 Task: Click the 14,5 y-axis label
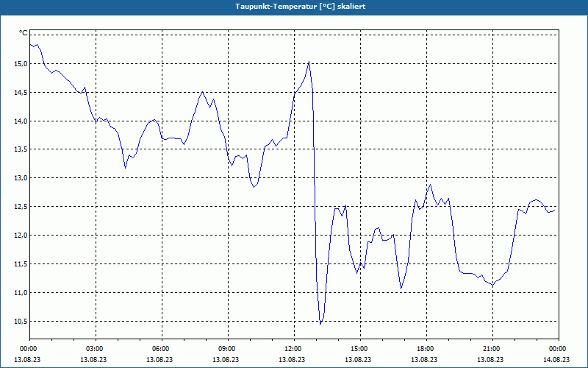click(21, 93)
